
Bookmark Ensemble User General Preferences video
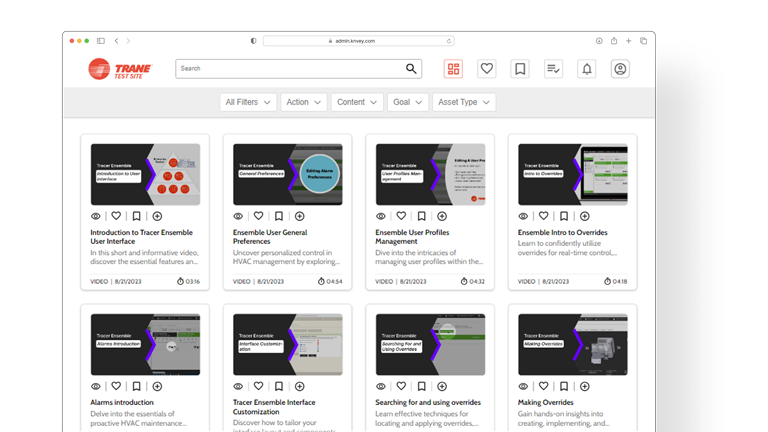[x=279, y=216]
